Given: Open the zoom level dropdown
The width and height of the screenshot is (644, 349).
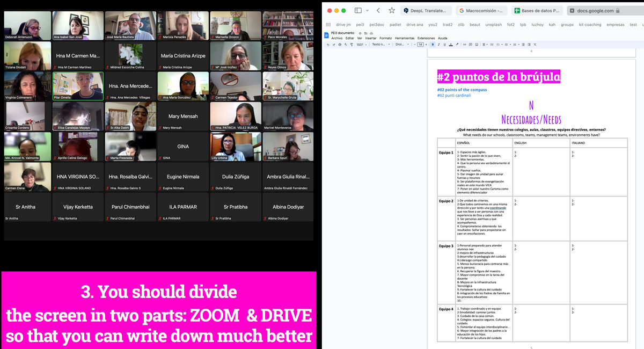Looking at the screenshot, I should (x=362, y=45).
